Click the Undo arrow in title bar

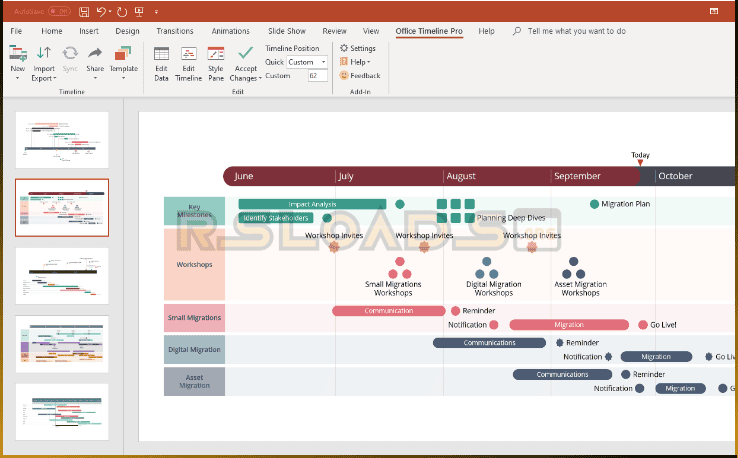point(103,12)
